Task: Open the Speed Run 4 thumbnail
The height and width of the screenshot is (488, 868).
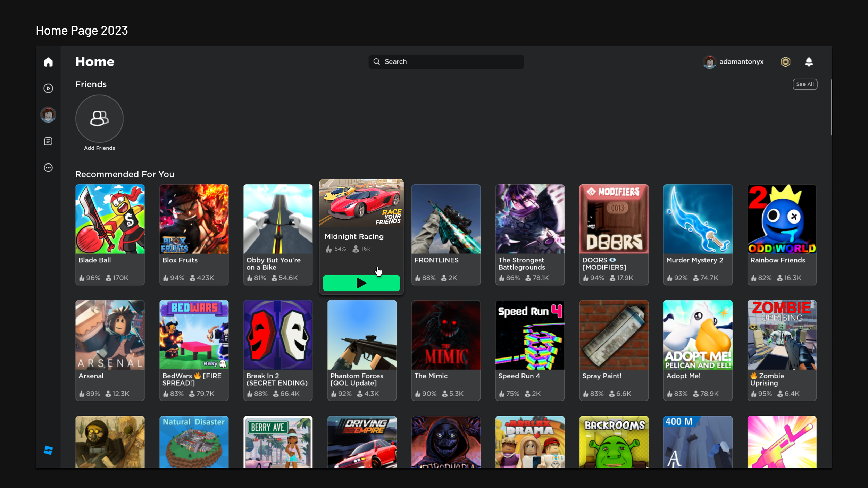Action: pos(530,335)
